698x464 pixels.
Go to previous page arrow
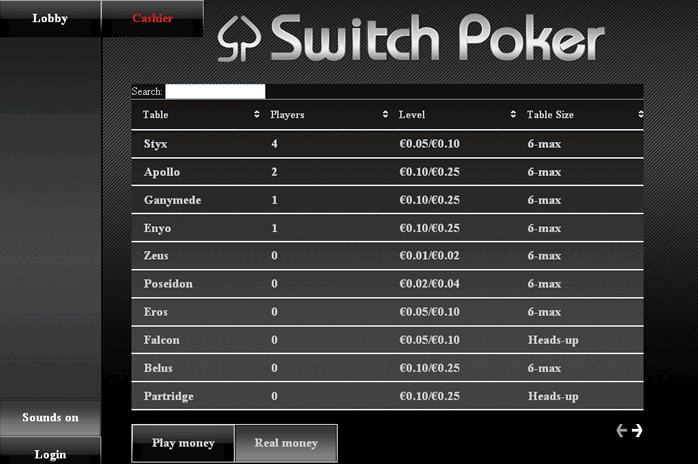pyautogui.click(x=621, y=430)
